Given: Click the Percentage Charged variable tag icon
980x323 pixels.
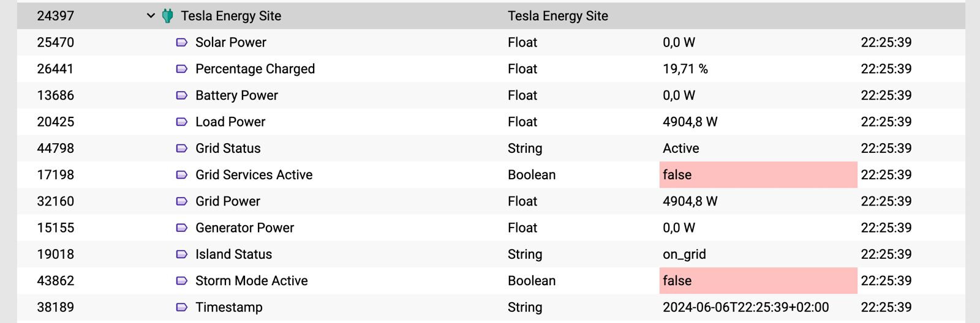Looking at the screenshot, I should [x=182, y=69].
